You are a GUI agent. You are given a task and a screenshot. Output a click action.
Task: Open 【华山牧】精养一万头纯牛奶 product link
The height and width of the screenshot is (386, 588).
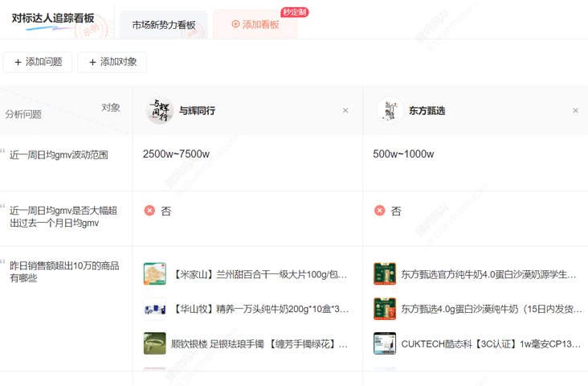pos(260,310)
